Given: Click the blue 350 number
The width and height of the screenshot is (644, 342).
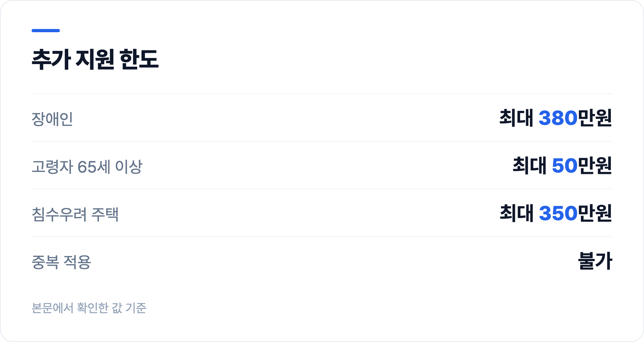Looking at the screenshot, I should 558,213.
